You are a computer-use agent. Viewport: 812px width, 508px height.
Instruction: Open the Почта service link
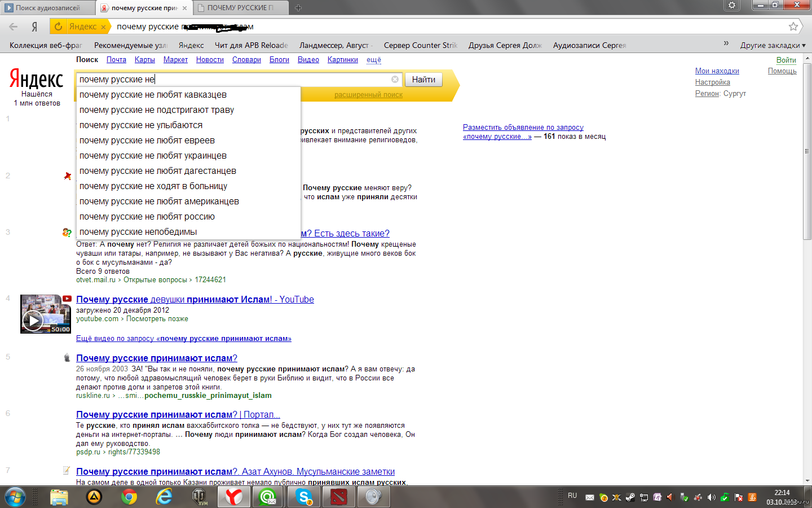[x=116, y=60]
